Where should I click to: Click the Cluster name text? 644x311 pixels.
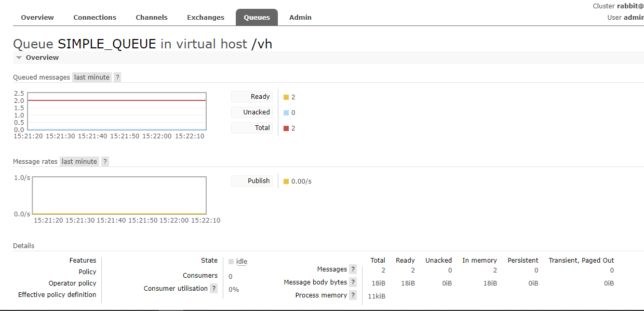click(x=618, y=6)
